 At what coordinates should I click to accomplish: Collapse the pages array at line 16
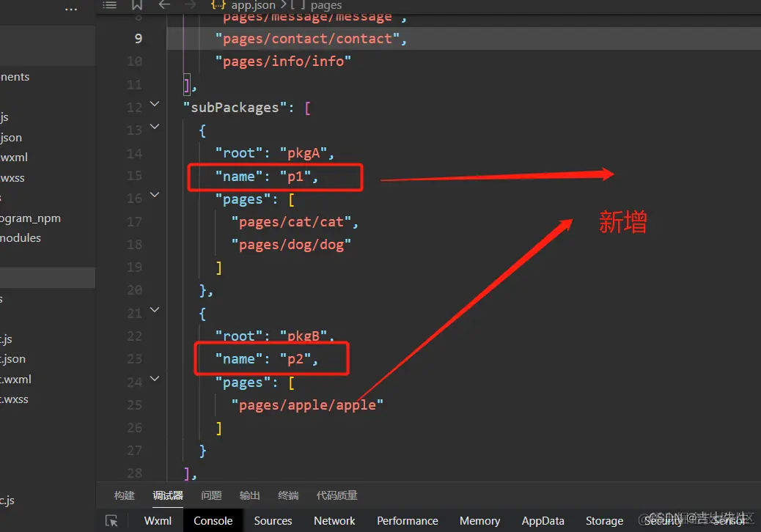[x=155, y=195]
